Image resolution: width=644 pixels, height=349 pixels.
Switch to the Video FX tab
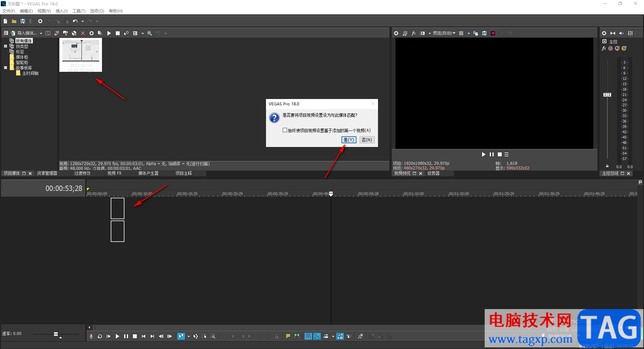[x=114, y=173]
